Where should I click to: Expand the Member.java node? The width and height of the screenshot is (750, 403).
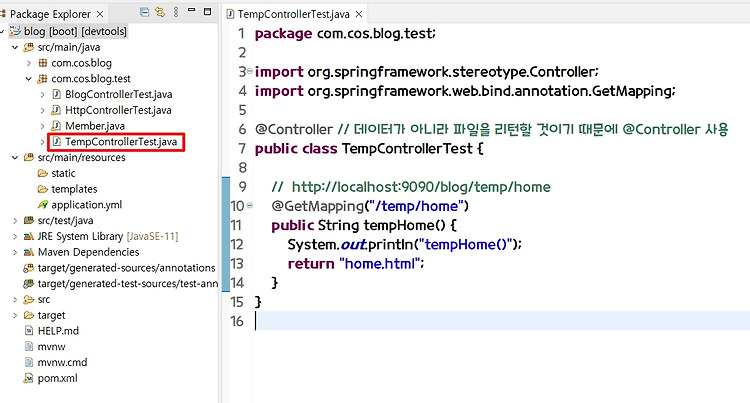click(x=42, y=126)
